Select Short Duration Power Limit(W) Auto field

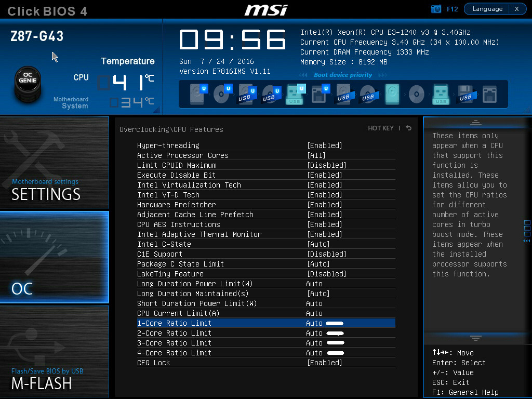click(314, 303)
